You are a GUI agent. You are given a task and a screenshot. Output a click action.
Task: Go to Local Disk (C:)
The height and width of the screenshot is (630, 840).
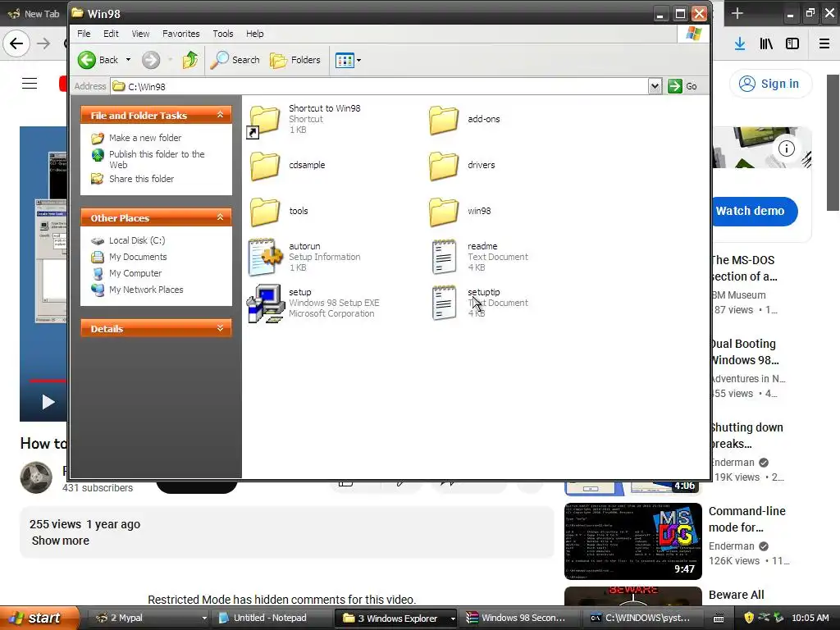pos(137,240)
